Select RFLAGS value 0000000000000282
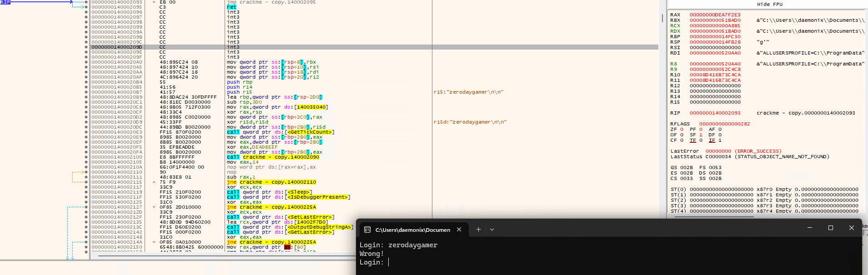Image resolution: width=868 pixels, height=275 pixels. pos(724,124)
